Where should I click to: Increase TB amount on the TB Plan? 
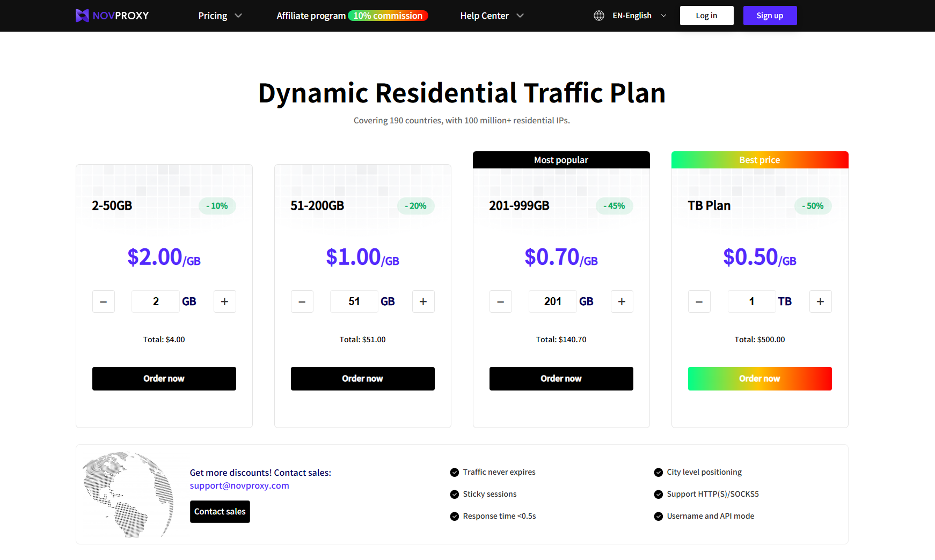[820, 301]
